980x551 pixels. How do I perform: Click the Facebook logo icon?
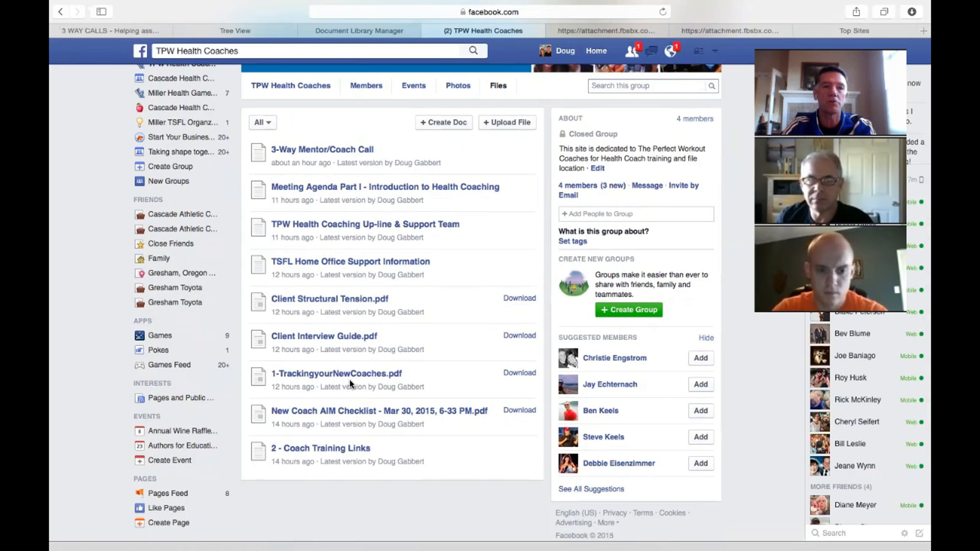(x=140, y=51)
